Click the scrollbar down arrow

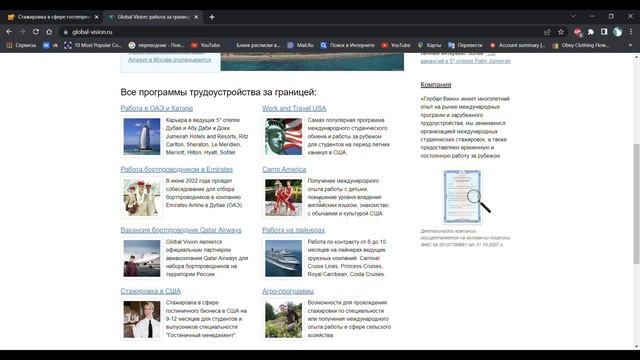pyautogui.click(x=636, y=347)
